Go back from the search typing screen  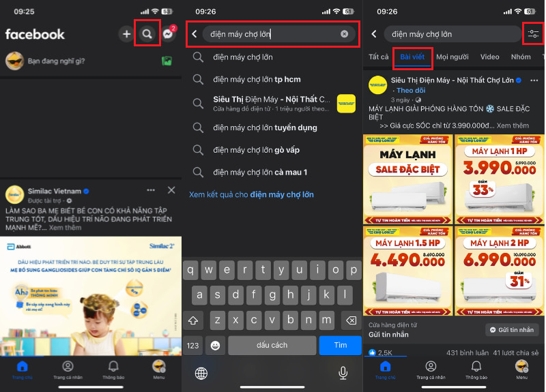tap(195, 33)
